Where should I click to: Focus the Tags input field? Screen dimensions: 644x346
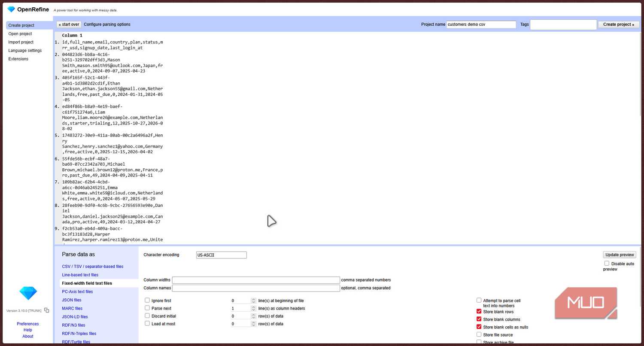click(563, 24)
